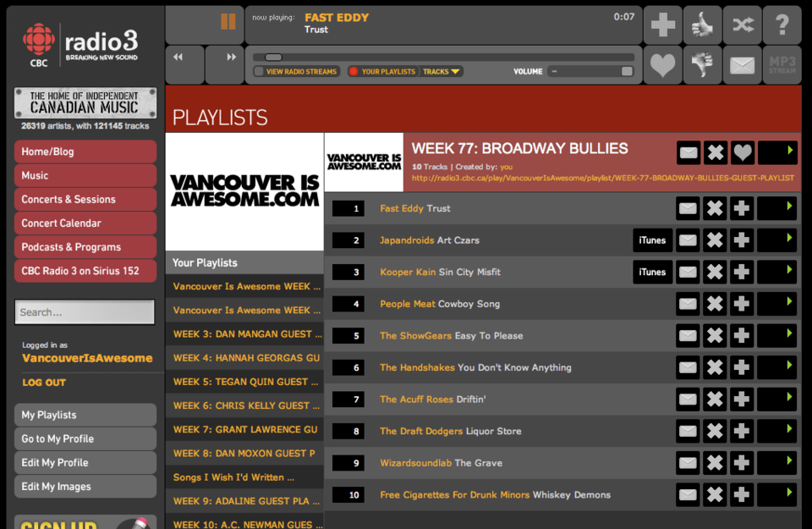
Task: Click Edit My Profile
Action: [x=85, y=463]
